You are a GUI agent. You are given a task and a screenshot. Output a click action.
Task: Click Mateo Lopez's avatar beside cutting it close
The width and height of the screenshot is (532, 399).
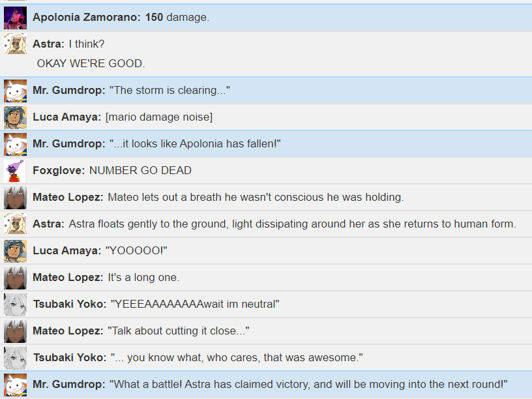[x=15, y=331]
